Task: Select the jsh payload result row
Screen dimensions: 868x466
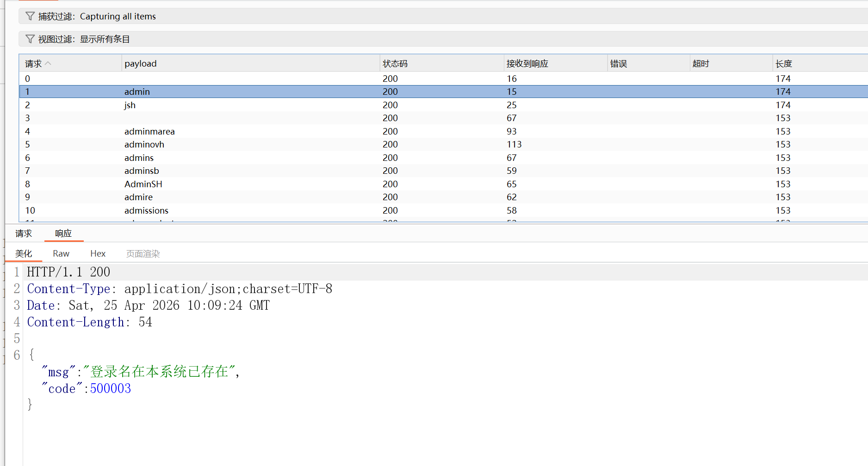Action: click(443, 105)
